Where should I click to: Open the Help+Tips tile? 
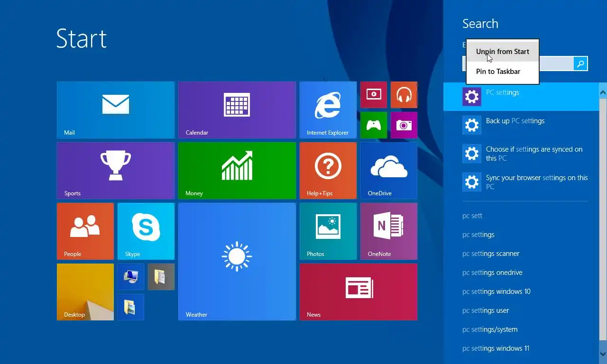pos(328,171)
